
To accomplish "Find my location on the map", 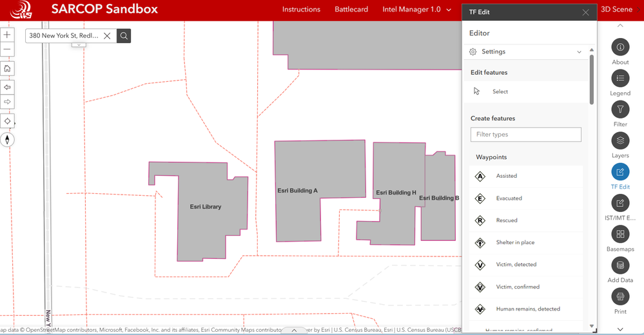I will point(7,121).
